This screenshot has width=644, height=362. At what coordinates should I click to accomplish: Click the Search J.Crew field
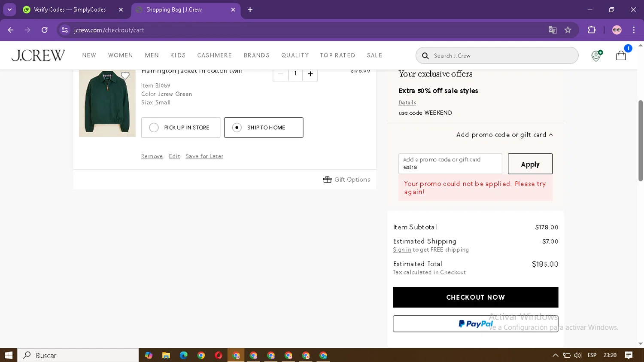point(497,56)
